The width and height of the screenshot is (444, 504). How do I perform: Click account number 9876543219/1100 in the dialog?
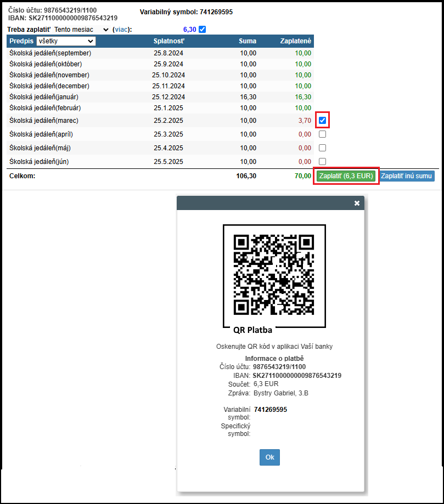click(279, 367)
